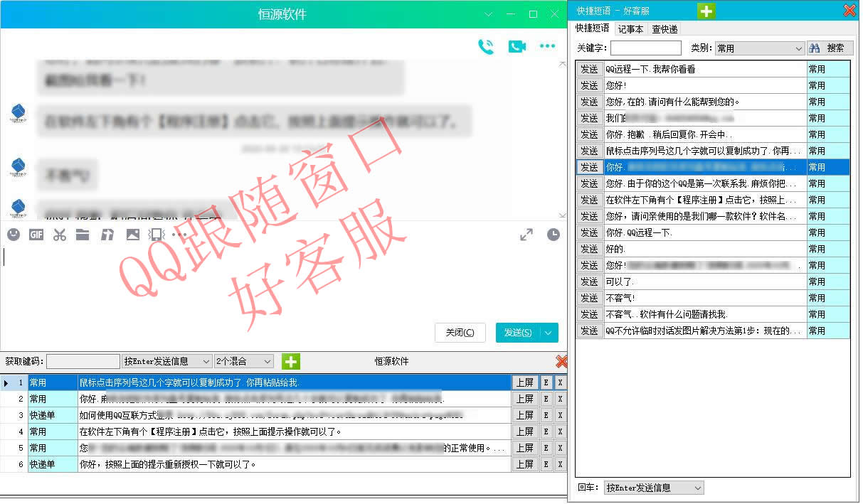Screen dimensions: 863x504
Task: Click 上屏 button for row 4
Action: pyautogui.click(x=524, y=431)
